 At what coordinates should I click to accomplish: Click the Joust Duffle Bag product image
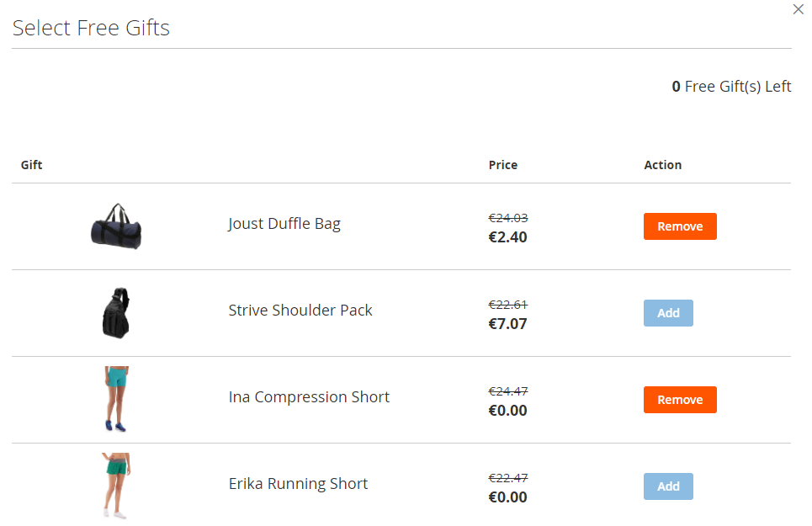pyautogui.click(x=116, y=225)
